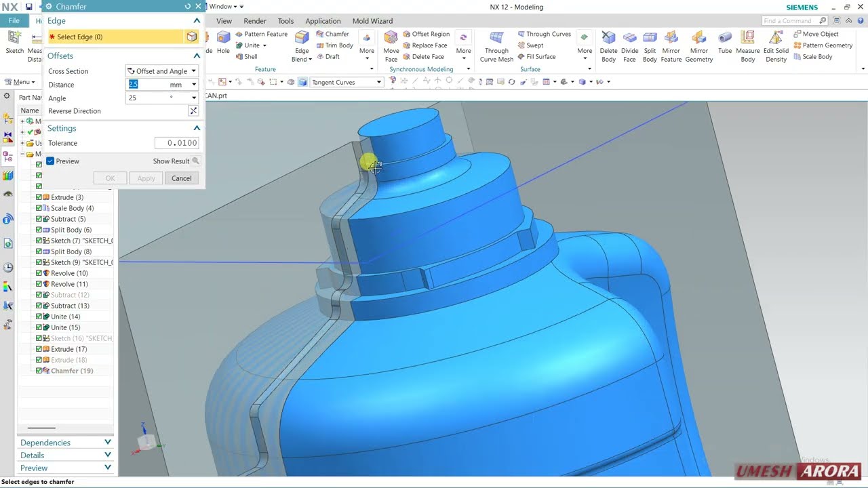This screenshot has width=868, height=488.
Task: Toggle checkbox for Extrude (17)
Action: [39, 349]
